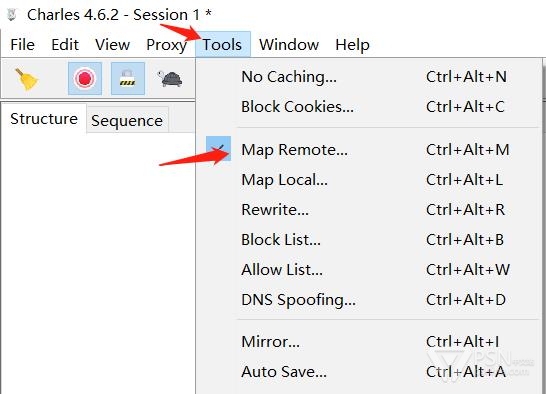Open the Tools menu
This screenshot has height=394, width=546.
pyautogui.click(x=223, y=45)
